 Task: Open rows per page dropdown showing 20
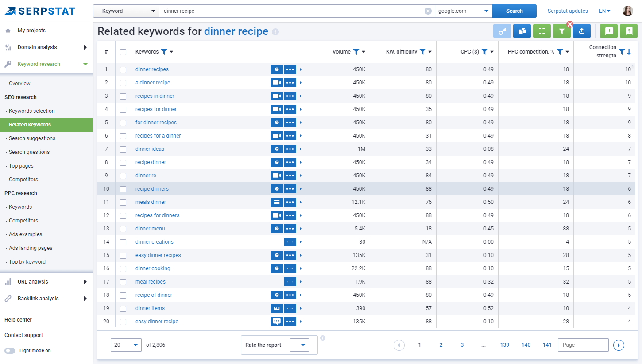tap(126, 345)
